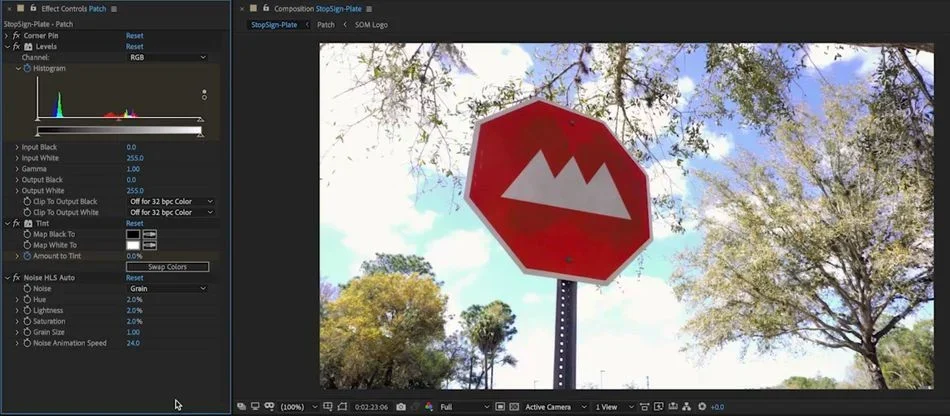Screen dimensions: 950x416
Task: Pick white color with Map White eyedropper
Action: coord(149,245)
